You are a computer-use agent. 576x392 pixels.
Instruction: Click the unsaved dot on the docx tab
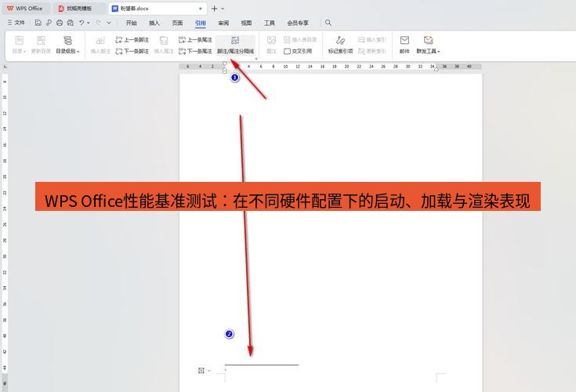click(x=201, y=8)
